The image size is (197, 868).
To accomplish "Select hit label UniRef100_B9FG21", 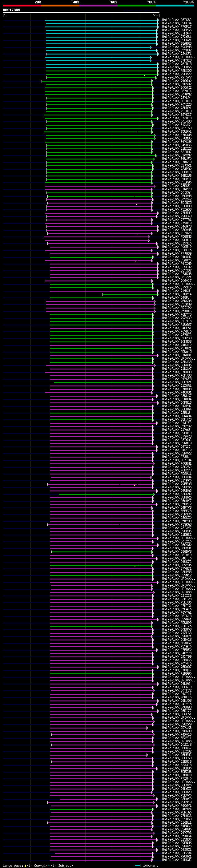I will (177, 40).
